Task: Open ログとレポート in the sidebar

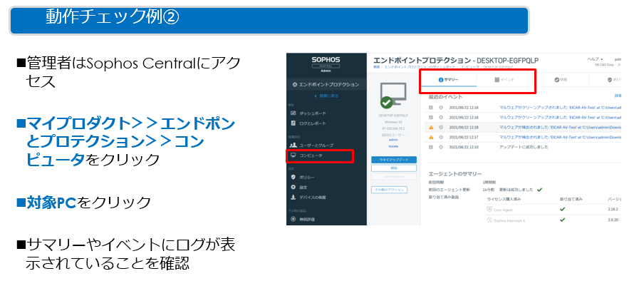Action: 312,123
